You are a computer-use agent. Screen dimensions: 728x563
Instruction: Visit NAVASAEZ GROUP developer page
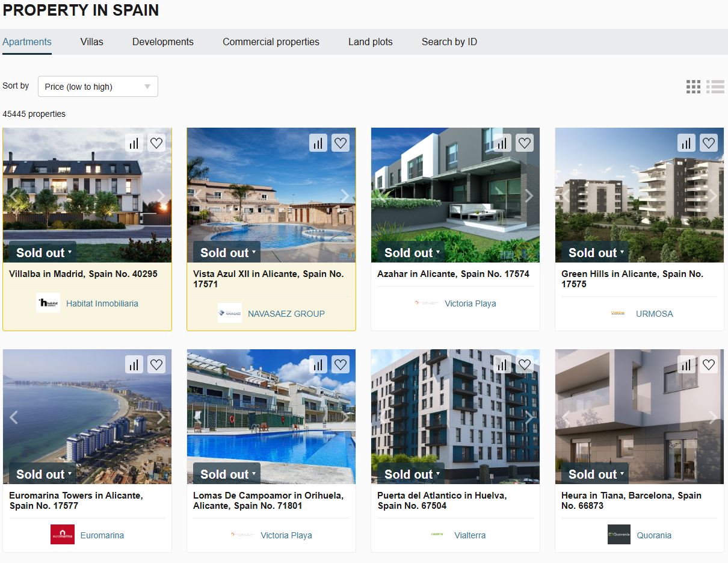[286, 314]
